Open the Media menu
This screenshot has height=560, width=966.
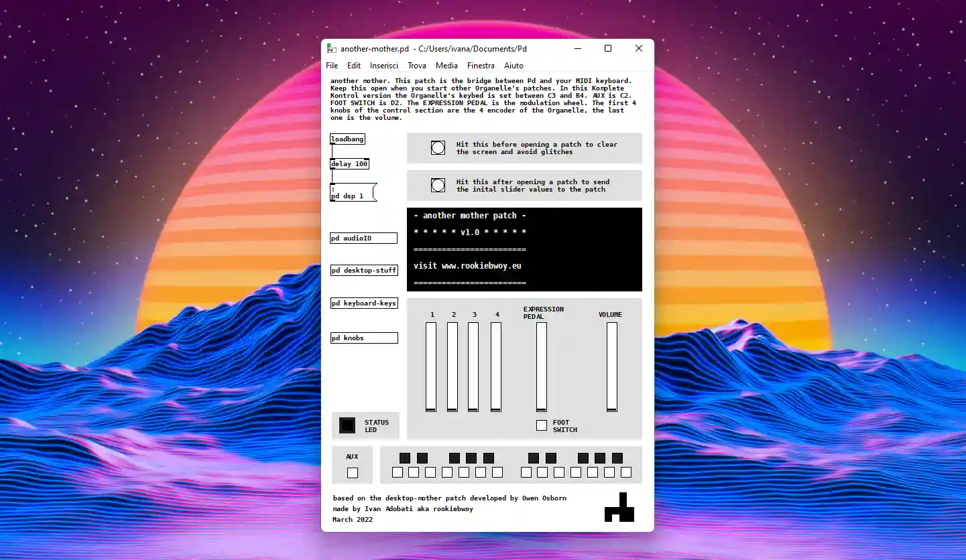pyautogui.click(x=446, y=66)
